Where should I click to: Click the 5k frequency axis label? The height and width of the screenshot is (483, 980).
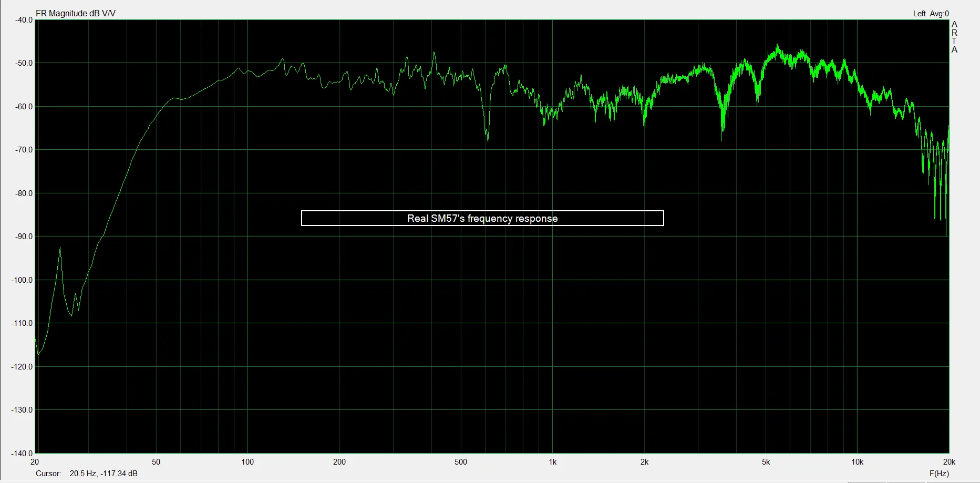click(766, 462)
